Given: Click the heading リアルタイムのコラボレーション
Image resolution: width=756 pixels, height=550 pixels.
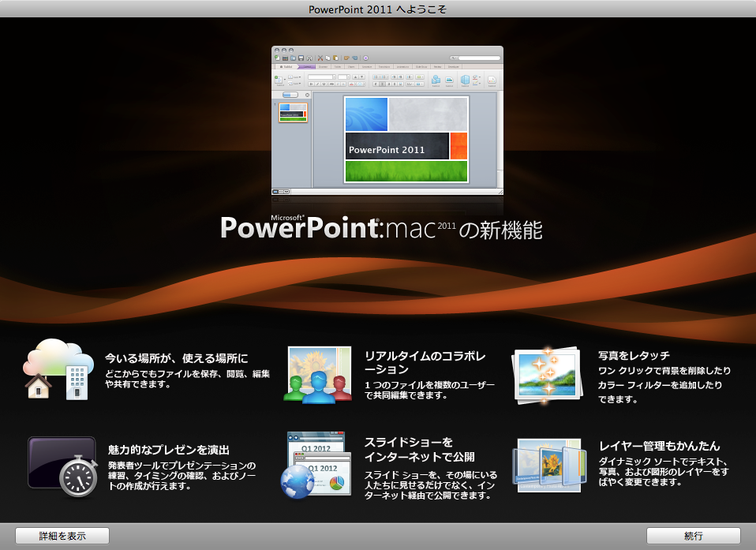Looking at the screenshot, I should tap(425, 362).
